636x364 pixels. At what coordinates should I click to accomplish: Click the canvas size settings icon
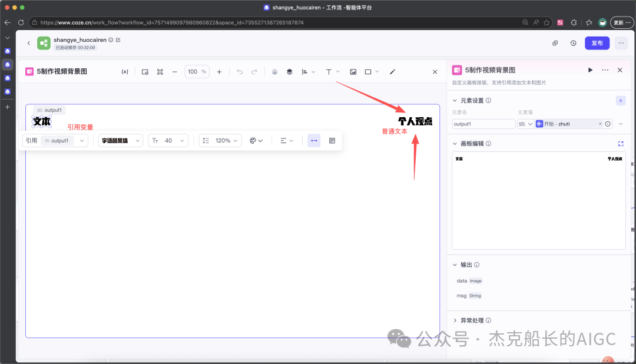tap(145, 72)
